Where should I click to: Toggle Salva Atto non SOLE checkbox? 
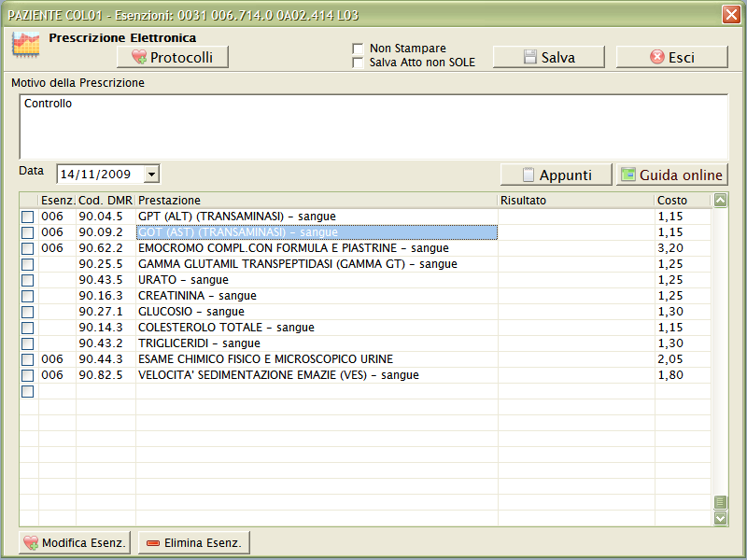358,63
